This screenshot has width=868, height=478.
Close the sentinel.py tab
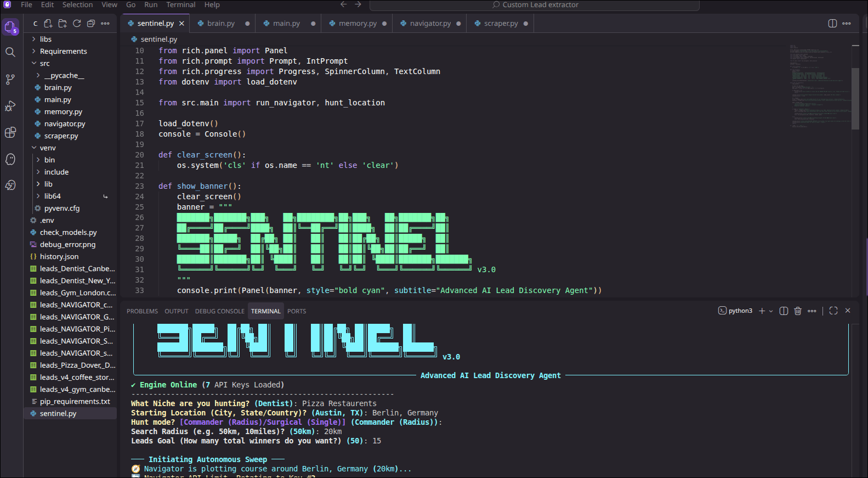181,24
